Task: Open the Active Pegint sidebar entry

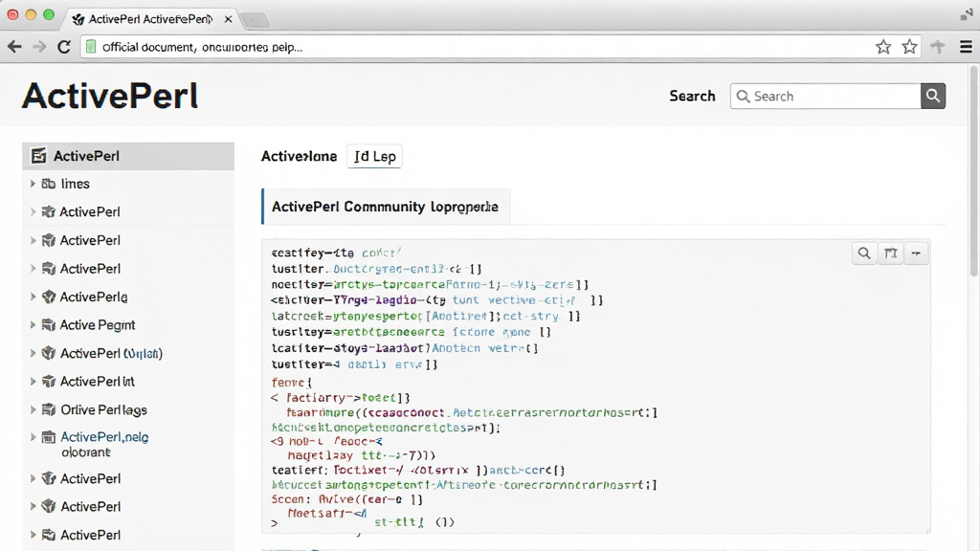Action: pyautogui.click(x=98, y=325)
